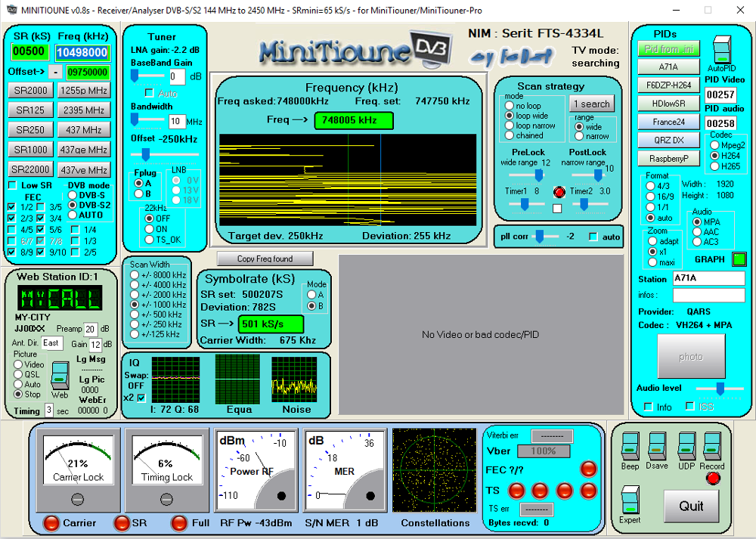The height and width of the screenshot is (539, 756).
Task: Select 16/9 format option
Action: [650, 197]
